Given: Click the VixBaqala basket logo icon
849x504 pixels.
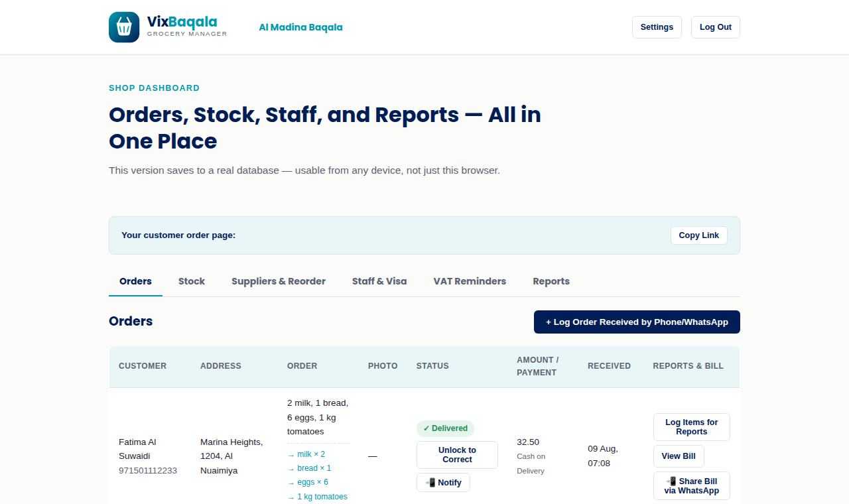Looking at the screenshot, I should 124,27.
